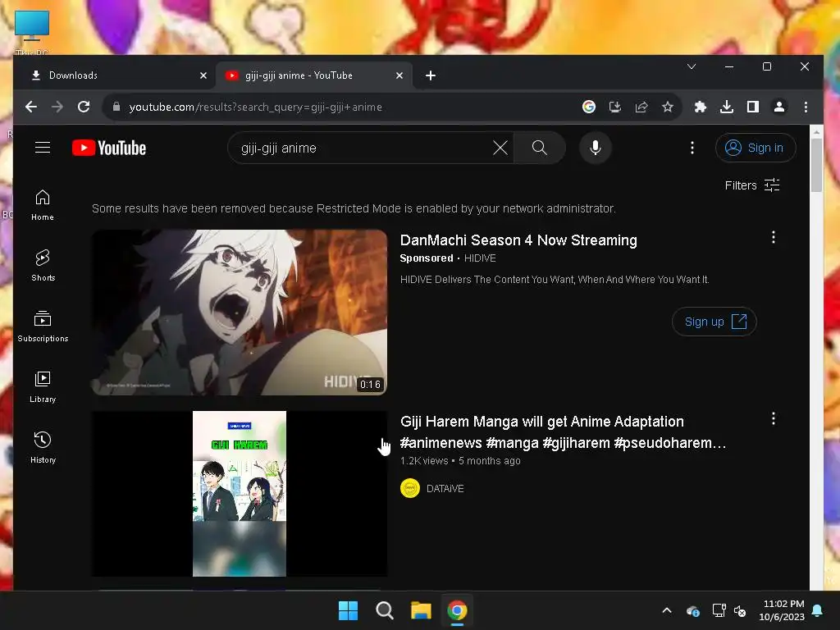Image resolution: width=840 pixels, height=630 pixels.
Task: Open the search Filters
Action: click(x=752, y=185)
